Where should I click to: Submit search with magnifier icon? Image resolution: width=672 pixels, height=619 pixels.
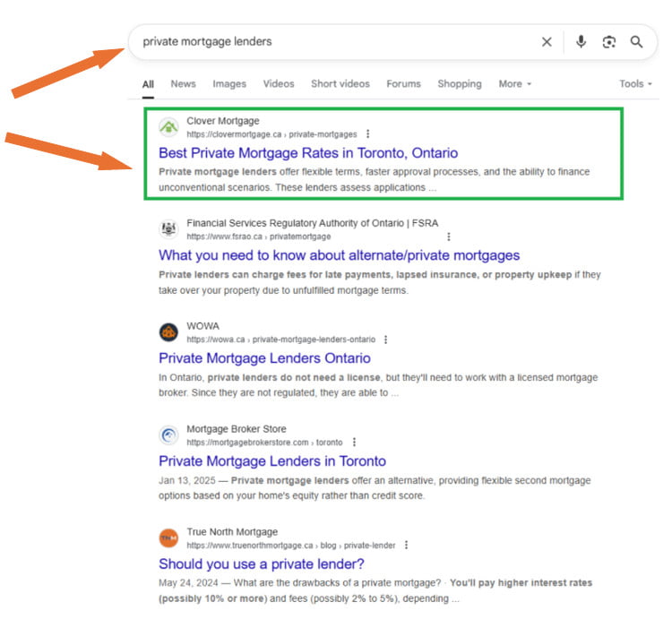point(636,42)
